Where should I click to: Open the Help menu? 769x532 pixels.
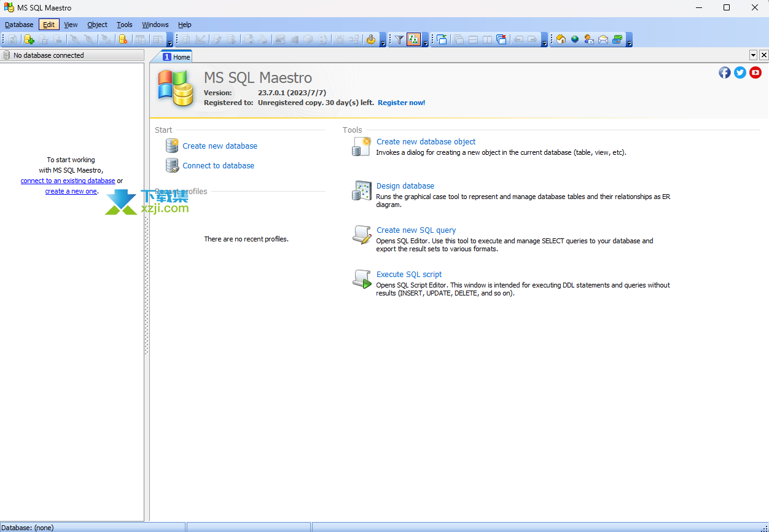coord(184,25)
